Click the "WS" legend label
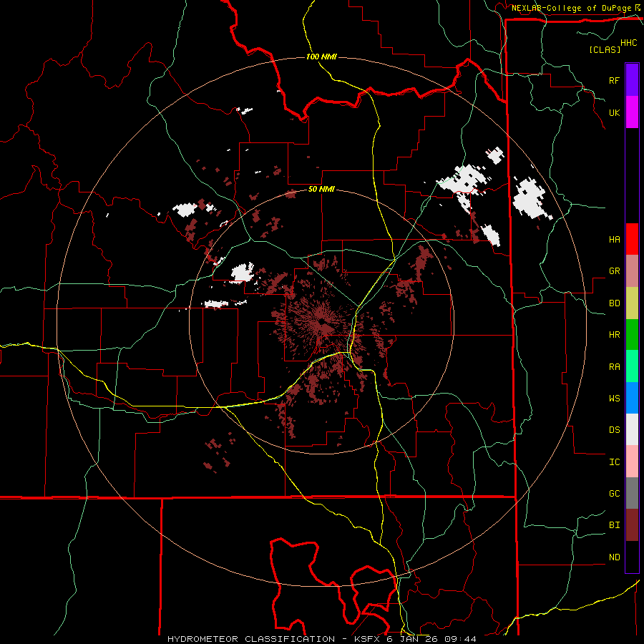The width and height of the screenshot is (644, 644). pos(614,399)
